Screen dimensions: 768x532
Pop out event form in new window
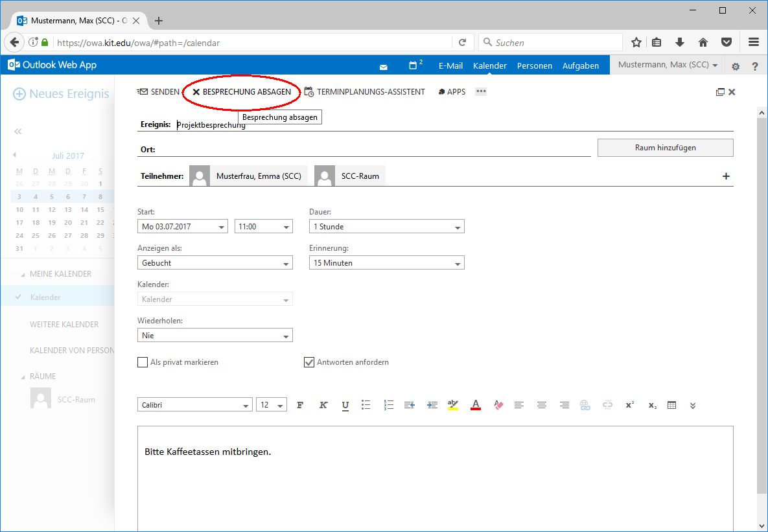720,92
